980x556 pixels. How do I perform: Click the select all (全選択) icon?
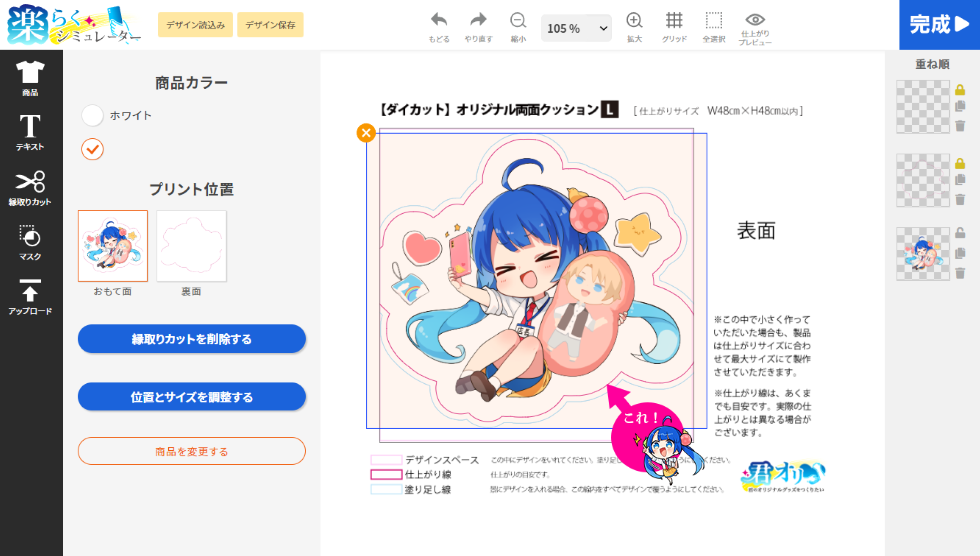coord(713,20)
